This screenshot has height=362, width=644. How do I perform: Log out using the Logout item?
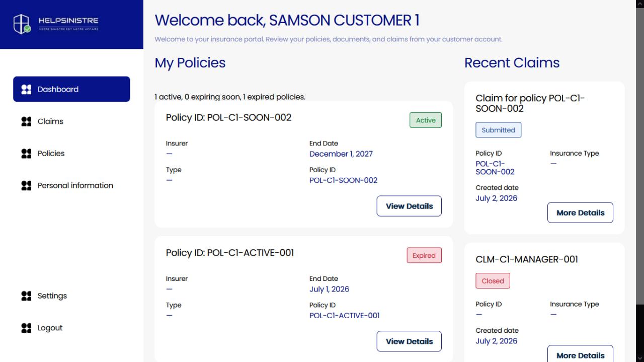click(x=71, y=328)
